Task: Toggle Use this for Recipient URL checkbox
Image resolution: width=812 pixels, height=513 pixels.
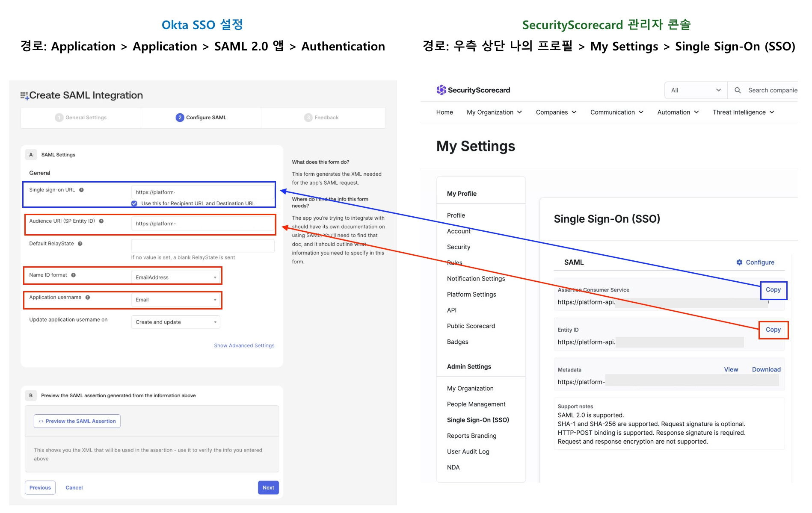Action: 134,203
